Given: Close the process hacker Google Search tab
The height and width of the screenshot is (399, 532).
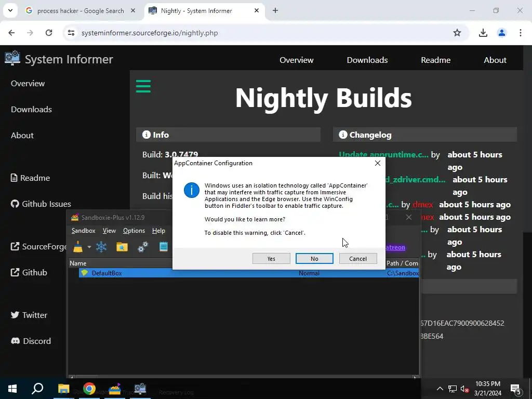Looking at the screenshot, I should click(x=133, y=10).
